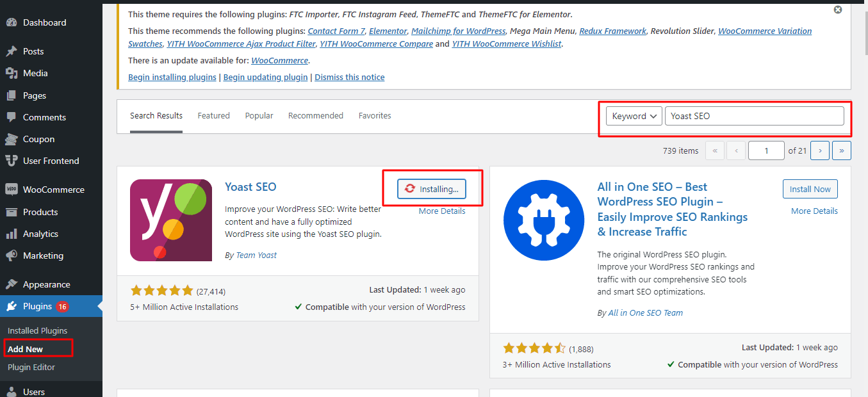
Task: Click the Coupon icon in sidebar
Action: 12,139
